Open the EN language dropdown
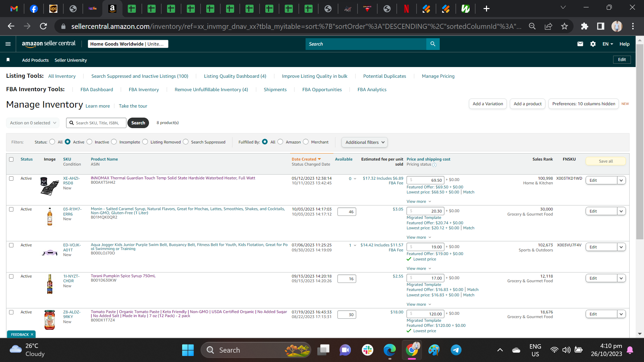The width and height of the screenshot is (644, 362). click(607, 44)
